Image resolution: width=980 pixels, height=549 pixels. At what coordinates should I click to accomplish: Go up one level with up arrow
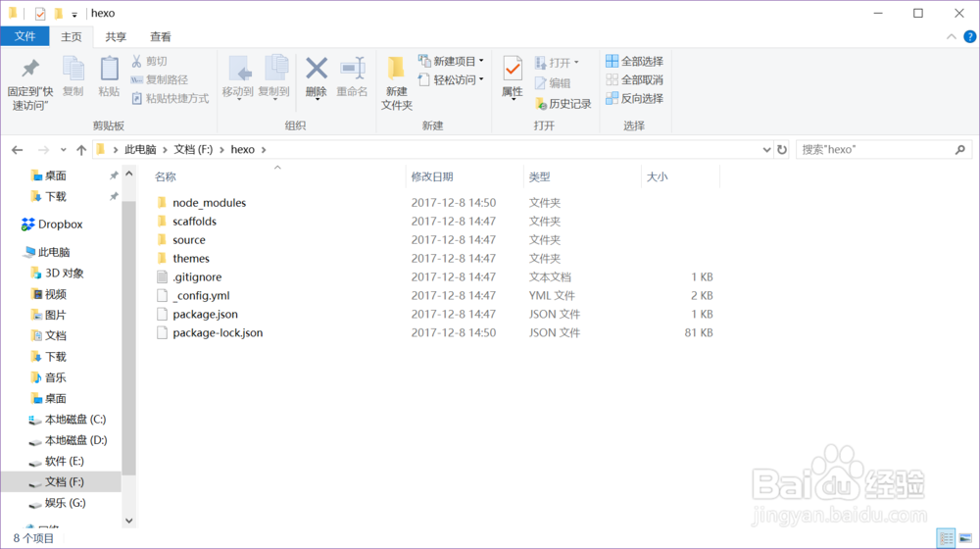tap(81, 149)
